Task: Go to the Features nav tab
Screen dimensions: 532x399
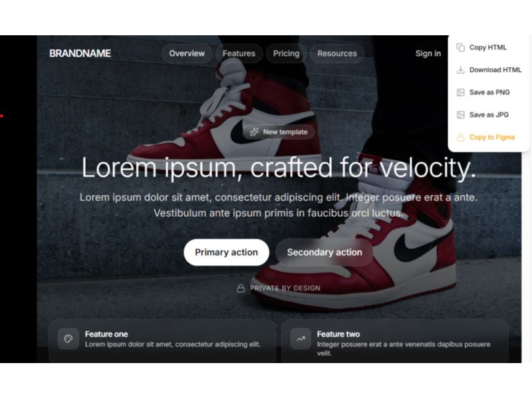Action: [239, 53]
